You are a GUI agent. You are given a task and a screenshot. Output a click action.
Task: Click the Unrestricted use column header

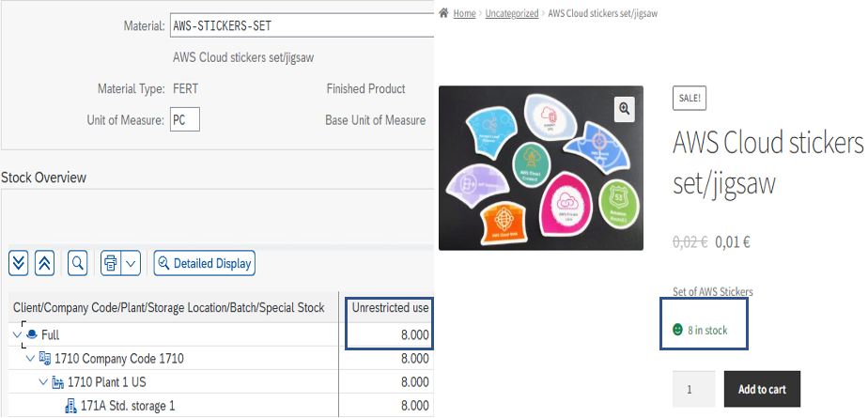coord(390,307)
